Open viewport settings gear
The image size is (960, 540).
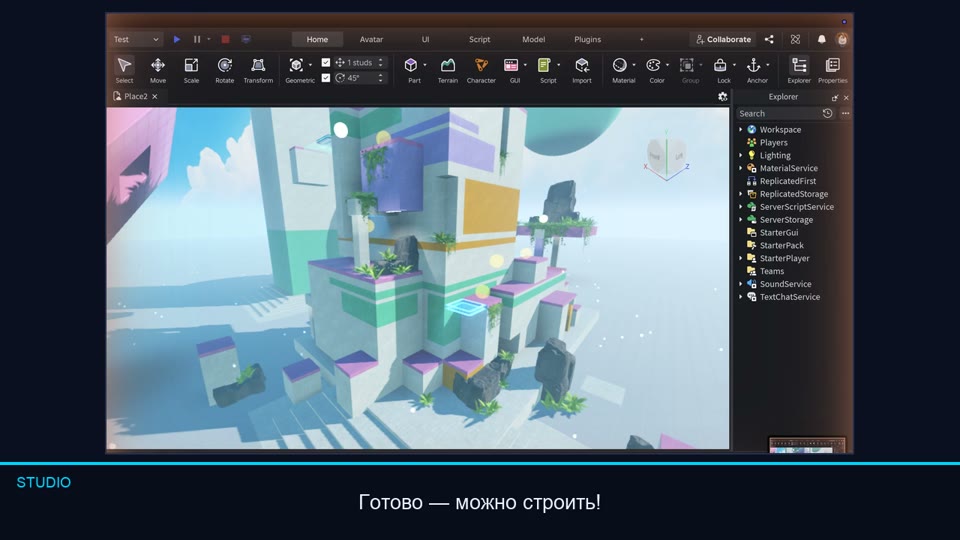click(722, 97)
